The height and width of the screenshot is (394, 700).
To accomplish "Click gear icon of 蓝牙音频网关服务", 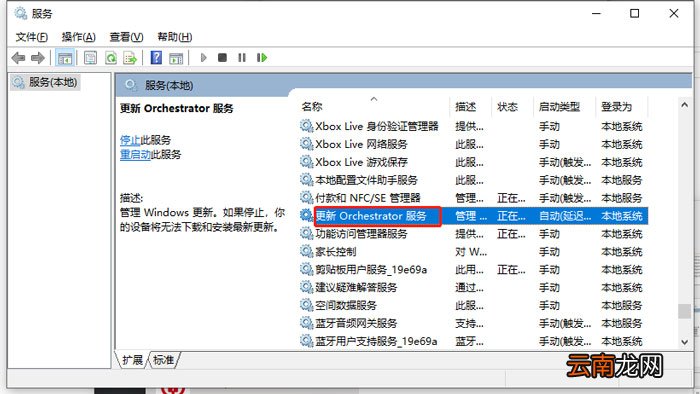I will [x=306, y=323].
